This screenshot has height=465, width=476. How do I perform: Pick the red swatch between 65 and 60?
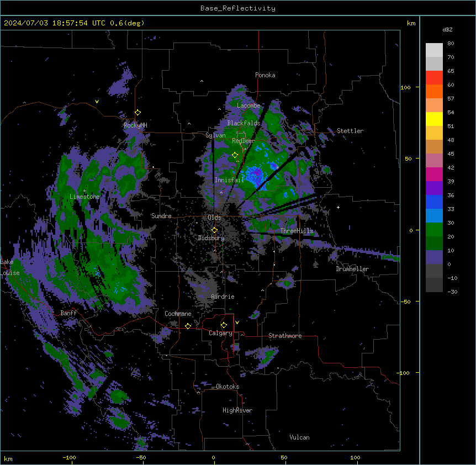[x=434, y=78]
